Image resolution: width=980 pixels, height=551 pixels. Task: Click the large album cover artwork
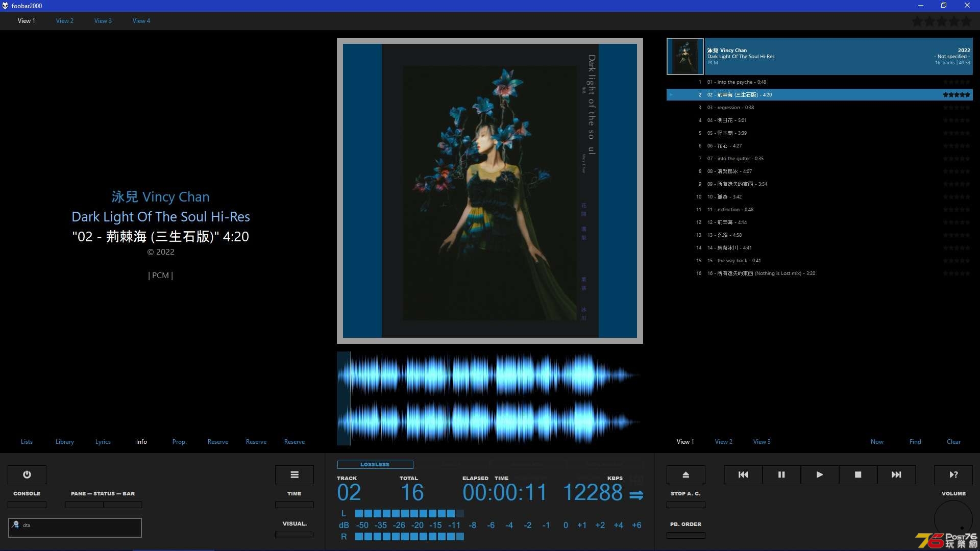coord(490,191)
